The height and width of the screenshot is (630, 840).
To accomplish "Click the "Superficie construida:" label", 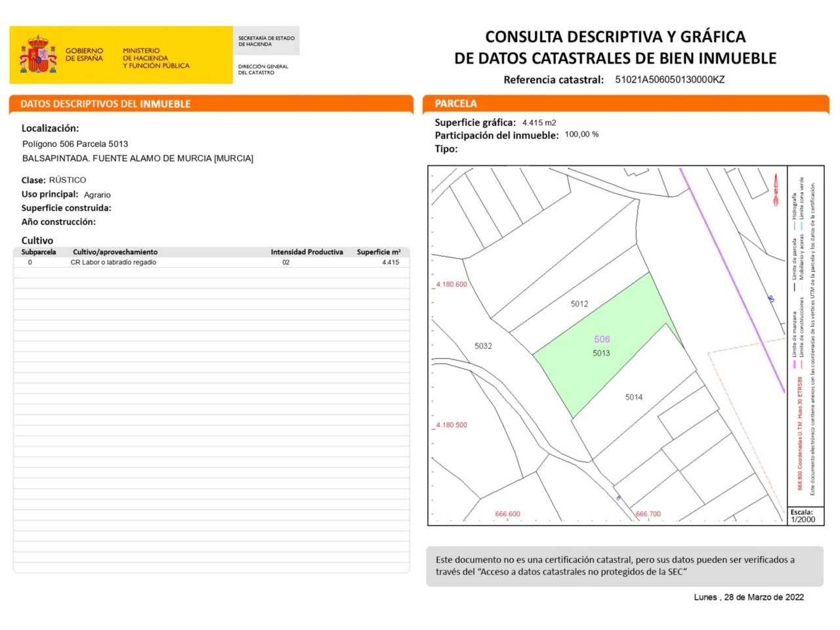I will click(66, 208).
